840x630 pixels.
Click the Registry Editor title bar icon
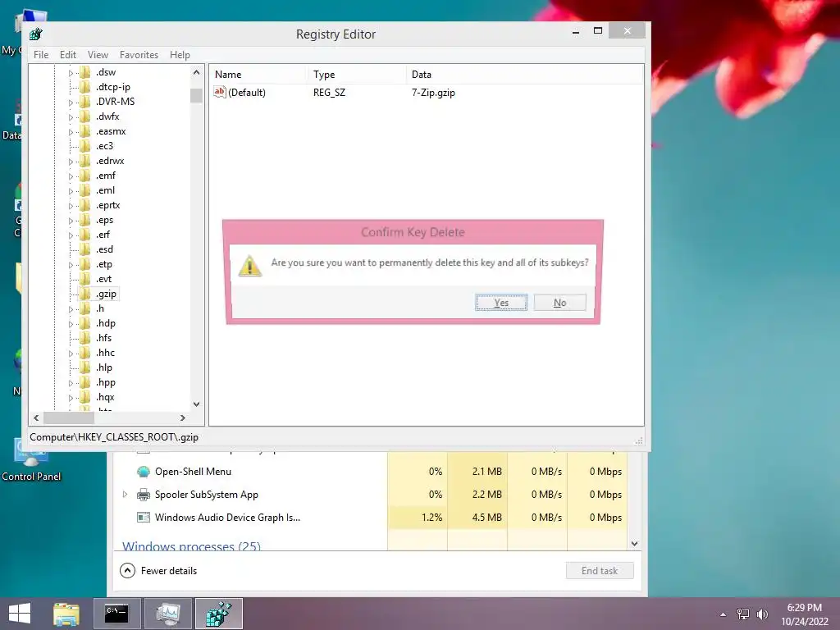[x=36, y=34]
